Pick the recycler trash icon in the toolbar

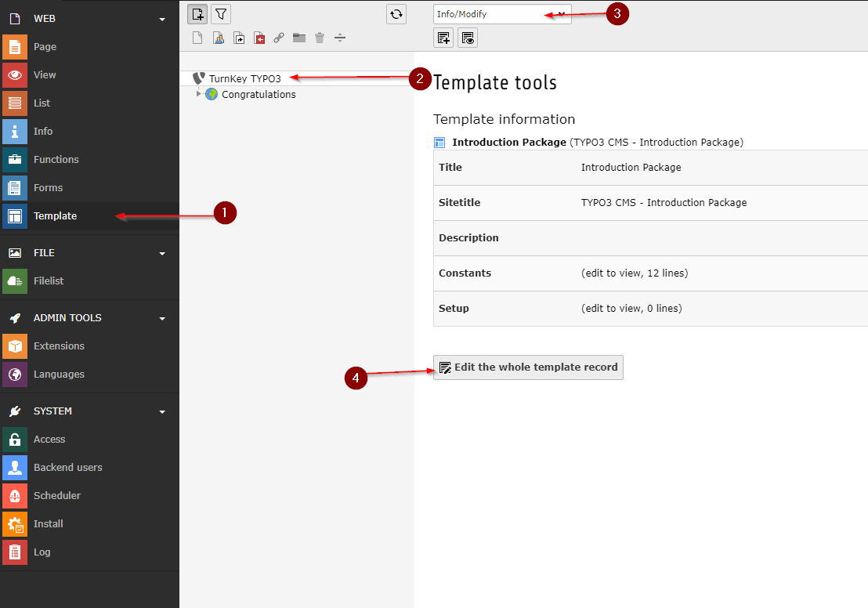pyautogui.click(x=320, y=38)
